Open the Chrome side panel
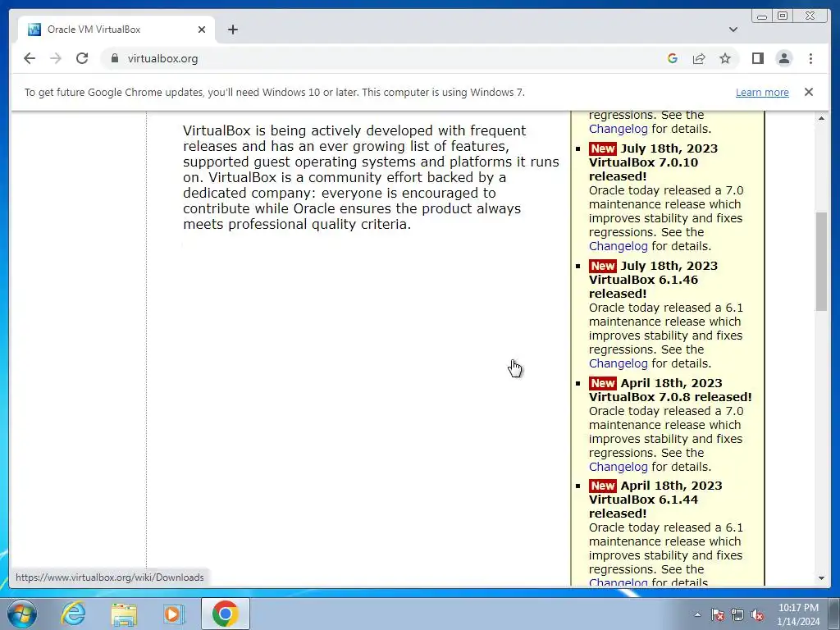The image size is (840, 630). (757, 58)
